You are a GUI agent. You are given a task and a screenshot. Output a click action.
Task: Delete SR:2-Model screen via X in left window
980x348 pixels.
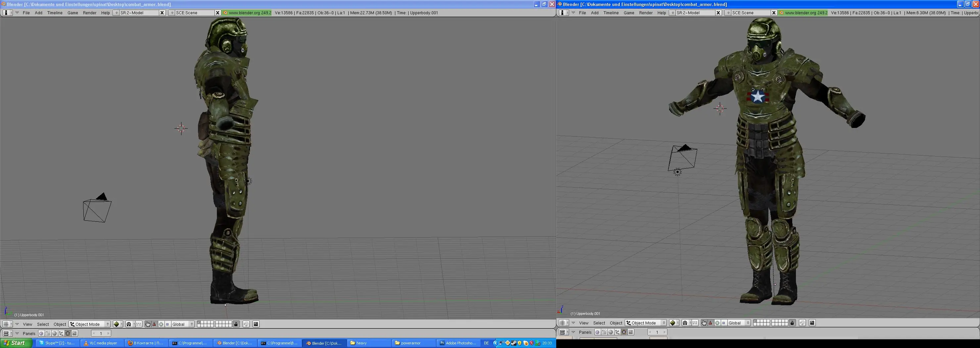tap(162, 13)
